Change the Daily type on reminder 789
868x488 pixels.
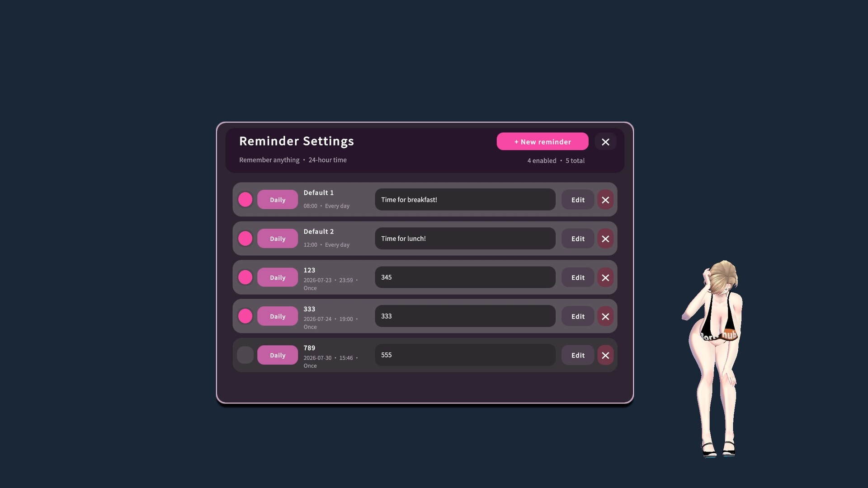278,355
